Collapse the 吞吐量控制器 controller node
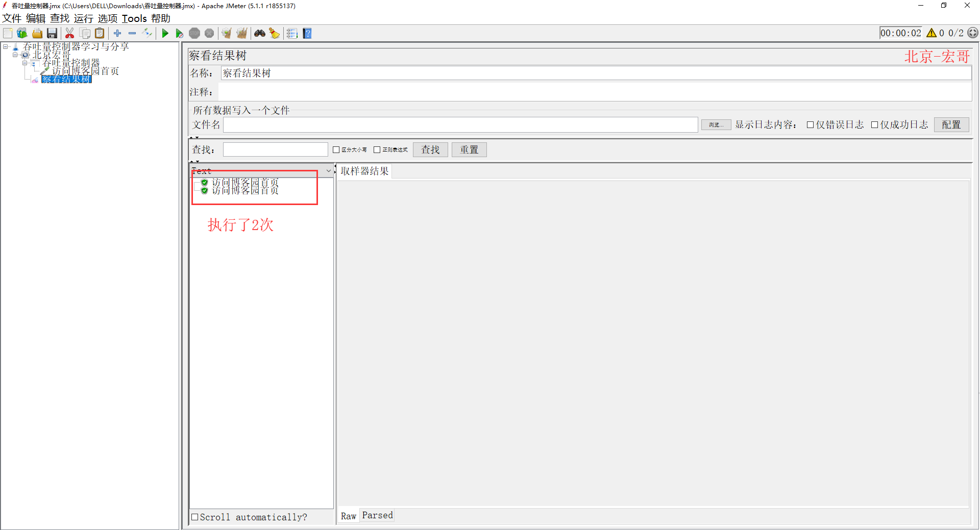Screen dimensions: 980x530 click(24, 63)
